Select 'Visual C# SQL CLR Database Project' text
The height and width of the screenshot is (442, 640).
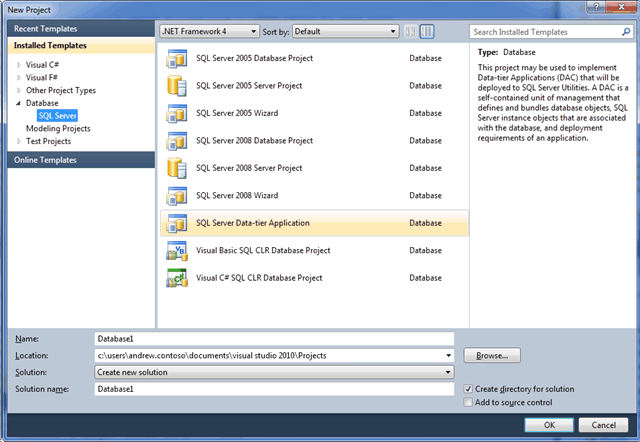(x=259, y=278)
